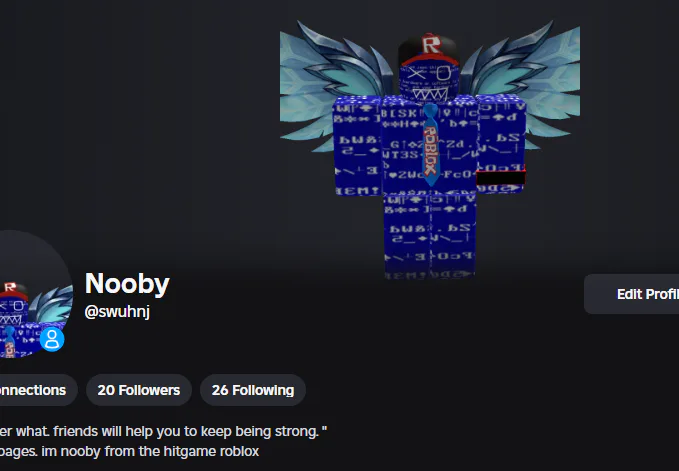Select the display name Nooby
The image size is (679, 471).
pyautogui.click(x=127, y=284)
